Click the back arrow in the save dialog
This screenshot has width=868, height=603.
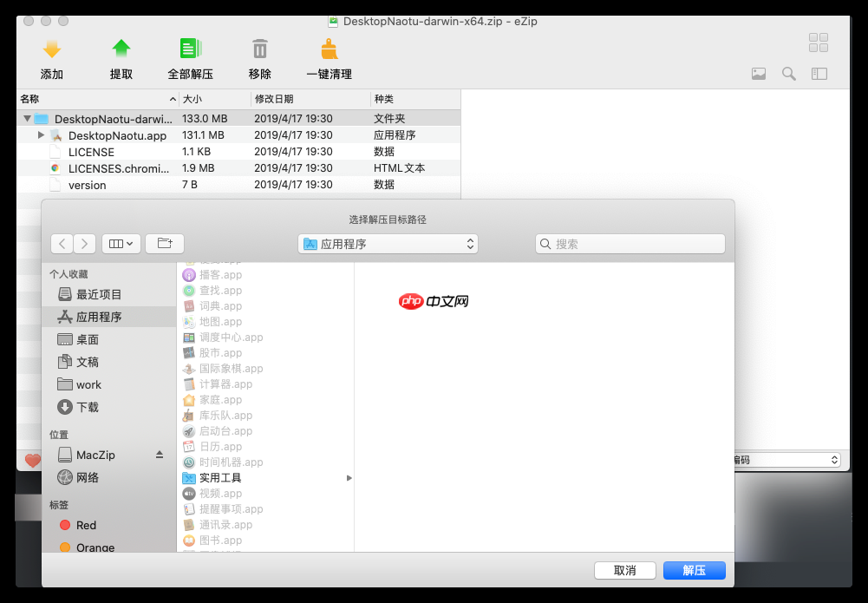click(62, 243)
